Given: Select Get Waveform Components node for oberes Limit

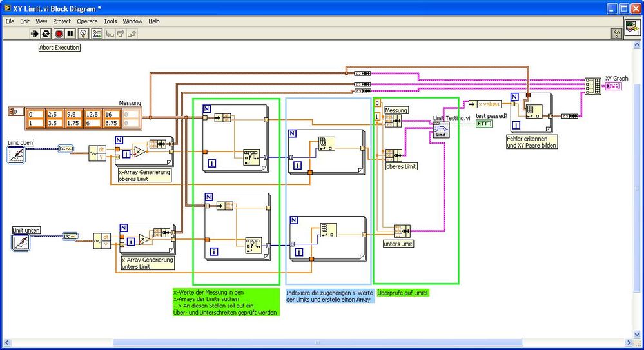Looking at the screenshot, I should pos(97,153).
